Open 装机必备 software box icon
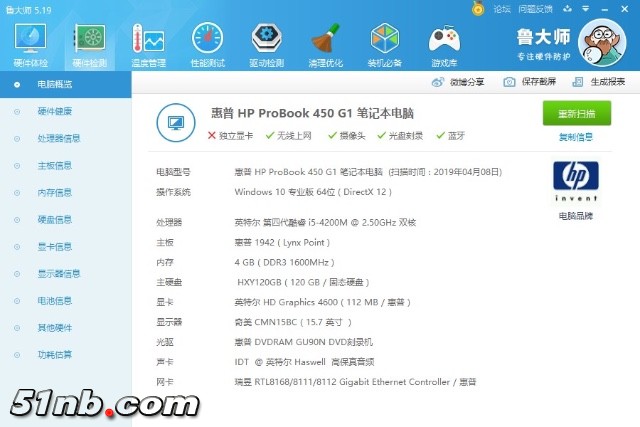640x427 pixels. tap(383, 42)
